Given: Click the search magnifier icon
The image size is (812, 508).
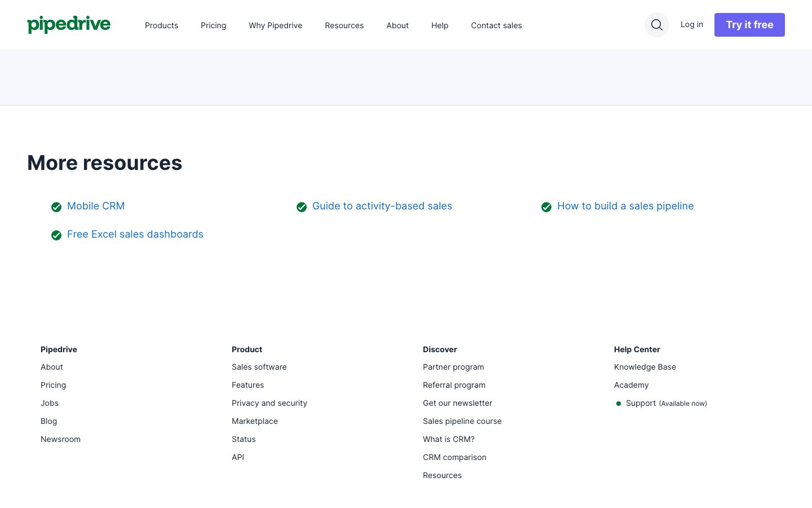Looking at the screenshot, I should tap(656, 25).
